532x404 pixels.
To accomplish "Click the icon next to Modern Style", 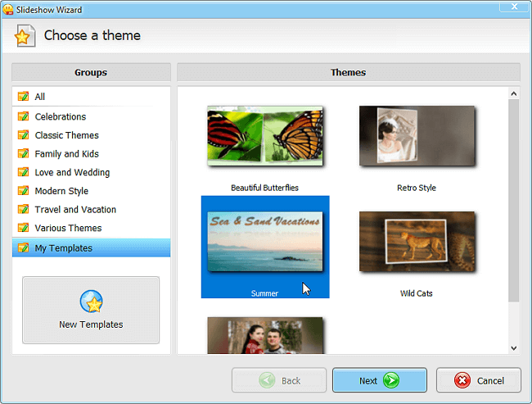I will (23, 191).
